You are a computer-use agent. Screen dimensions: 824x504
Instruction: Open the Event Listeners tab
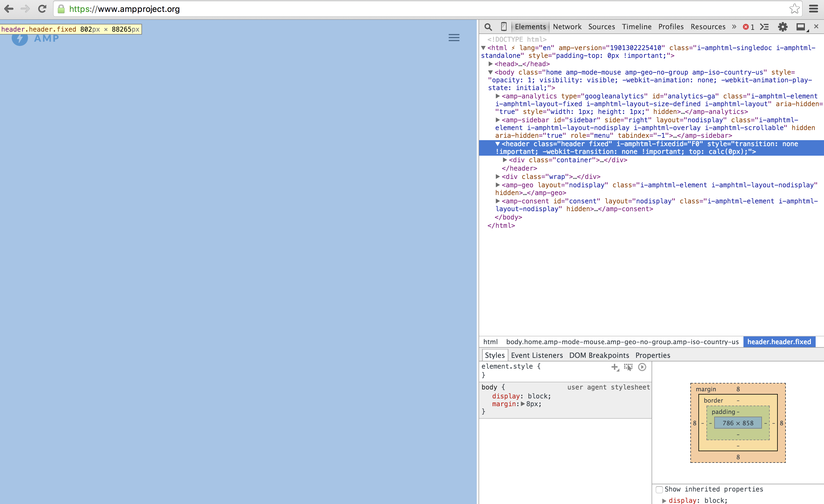(x=537, y=355)
